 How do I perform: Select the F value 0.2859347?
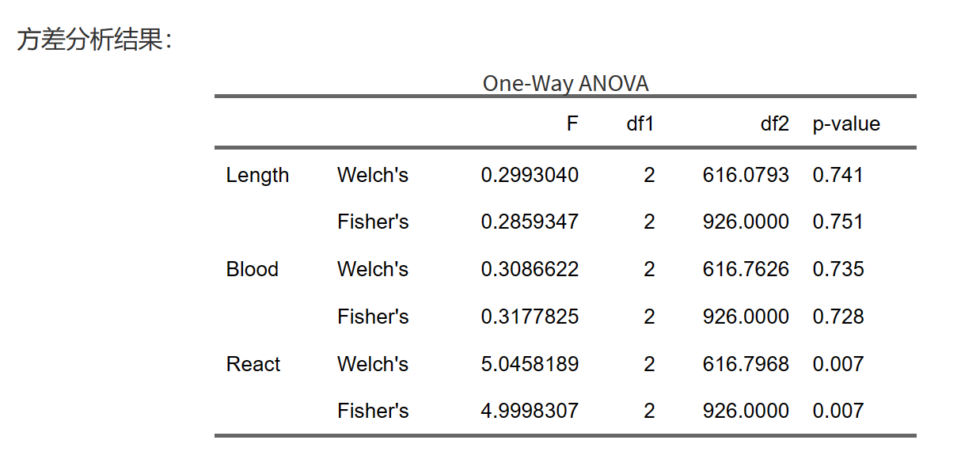(530, 222)
